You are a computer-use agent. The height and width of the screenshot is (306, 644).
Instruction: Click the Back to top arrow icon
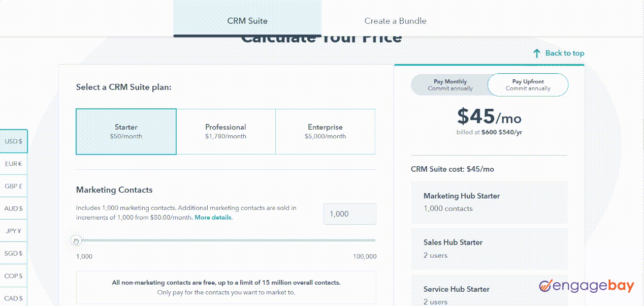pos(537,53)
